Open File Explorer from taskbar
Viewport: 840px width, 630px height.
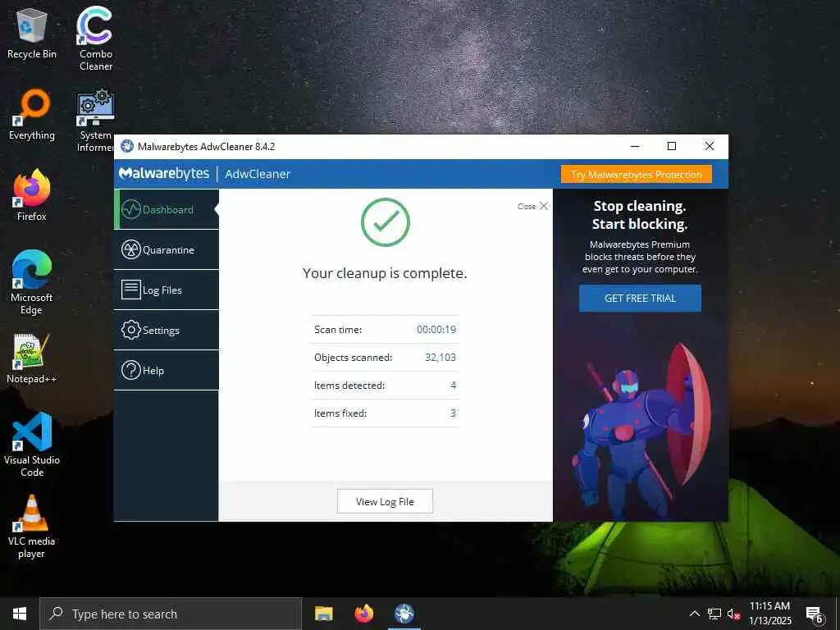[323, 614]
